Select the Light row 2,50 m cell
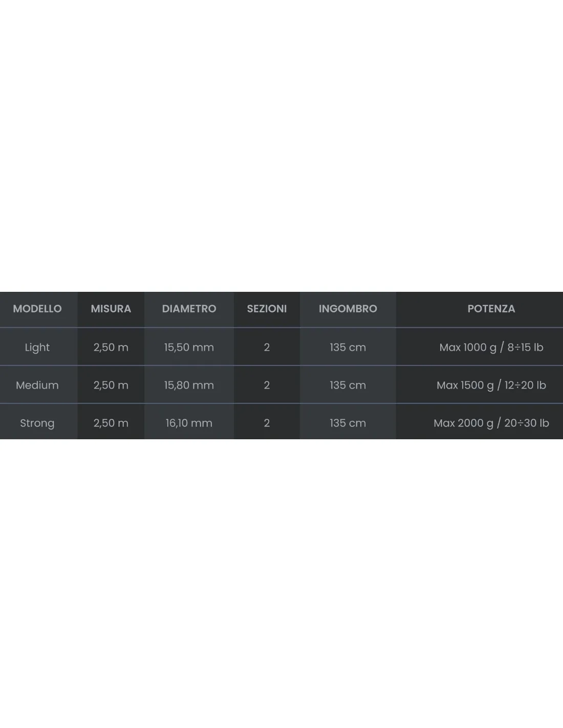This screenshot has width=563, height=728. tap(111, 347)
